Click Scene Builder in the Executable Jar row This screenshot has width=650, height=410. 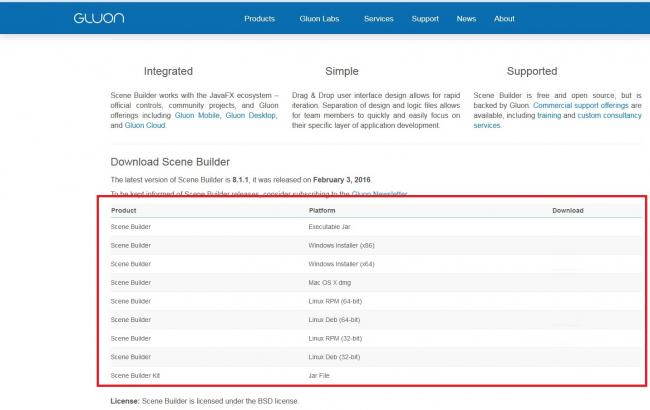click(x=131, y=227)
